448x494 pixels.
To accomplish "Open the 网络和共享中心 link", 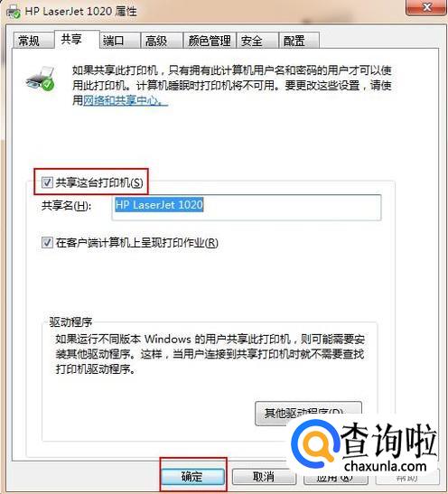I will 125,100.
